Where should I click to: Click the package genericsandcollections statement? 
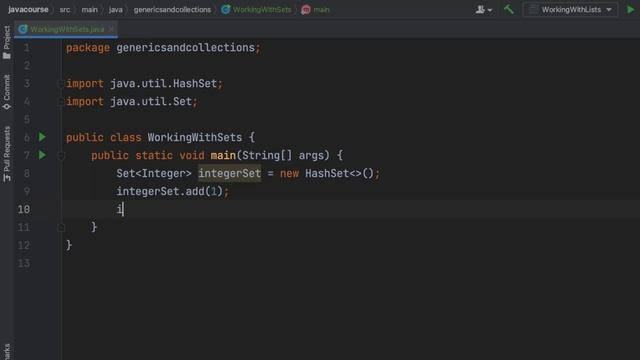(163, 48)
